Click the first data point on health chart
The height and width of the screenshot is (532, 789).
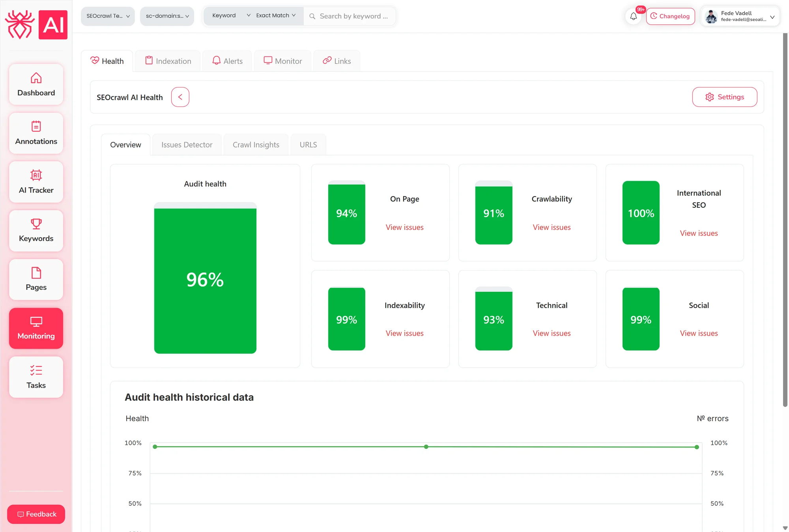click(155, 447)
